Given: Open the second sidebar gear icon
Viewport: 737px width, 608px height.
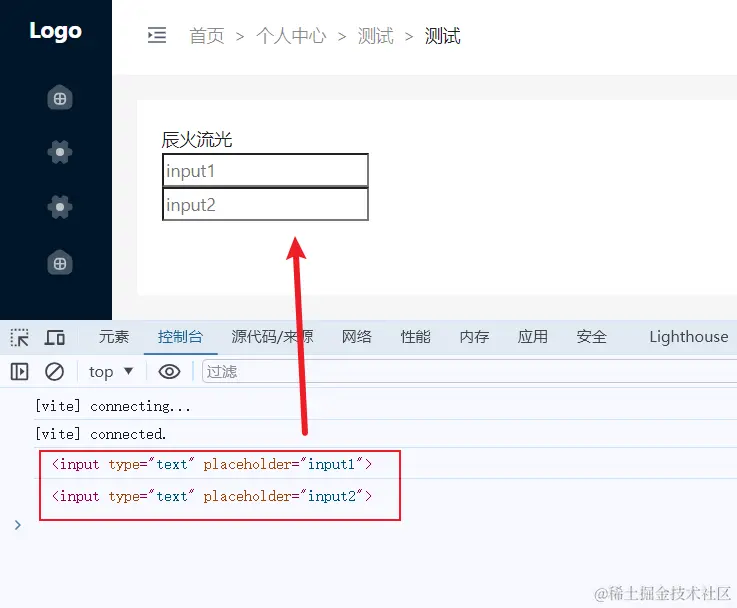Looking at the screenshot, I should coord(60,207).
